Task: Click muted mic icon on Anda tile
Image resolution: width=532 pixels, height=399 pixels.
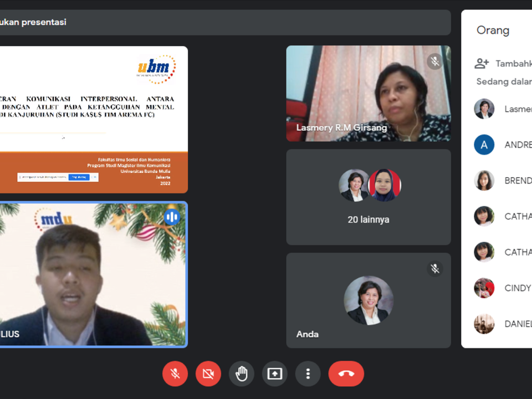Action: [434, 269]
